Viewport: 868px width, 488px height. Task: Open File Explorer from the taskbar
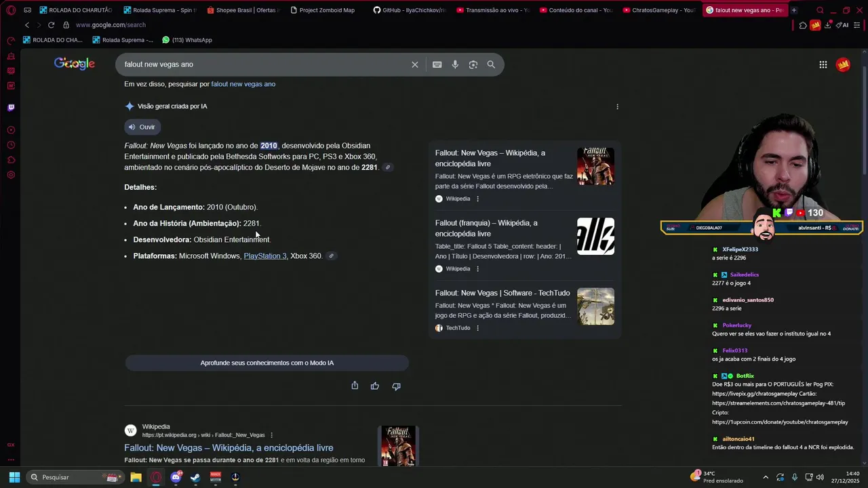[136, 477]
